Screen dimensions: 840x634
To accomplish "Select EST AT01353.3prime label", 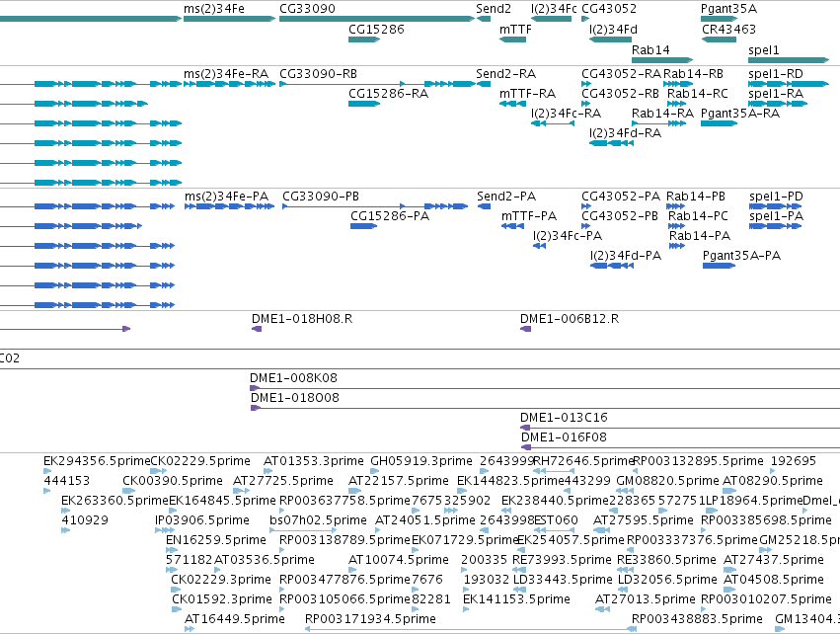I will click(x=313, y=461).
